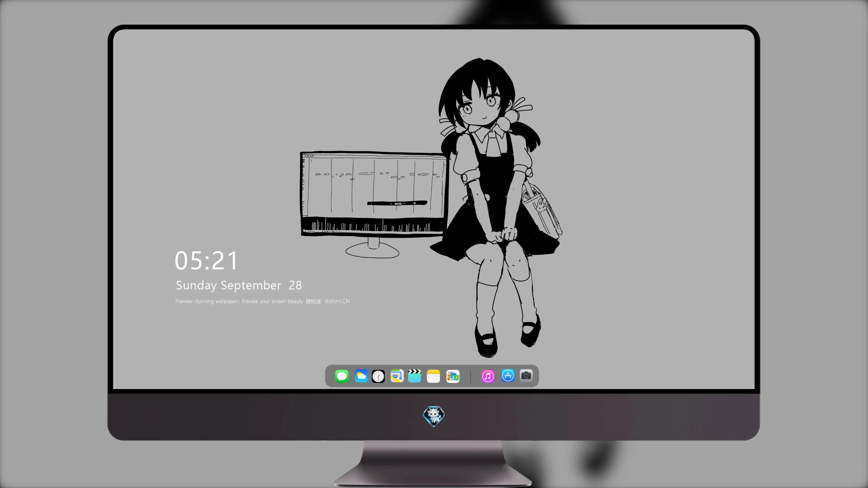The image size is (868, 488).
Task: Open the Clock app in the dock
Action: 378,376
